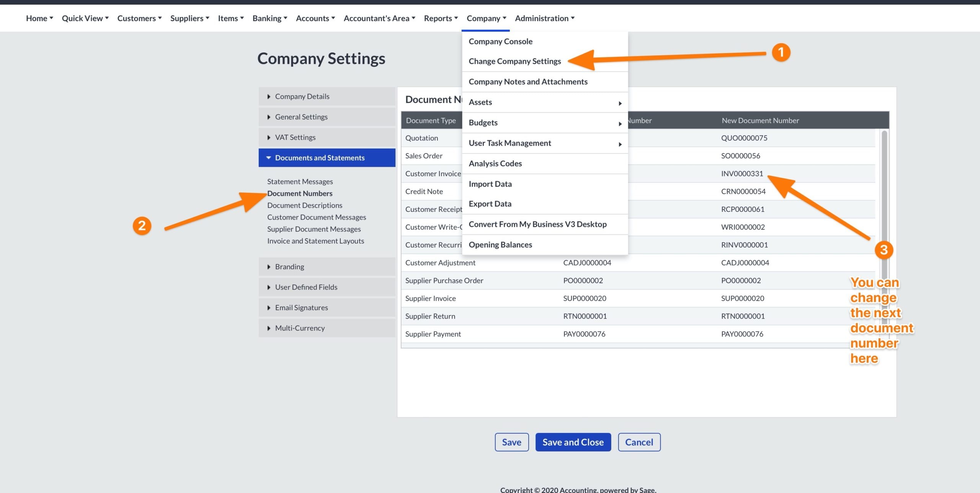980x493 pixels.
Task: Open the Budgets submenu arrow
Action: coord(620,124)
